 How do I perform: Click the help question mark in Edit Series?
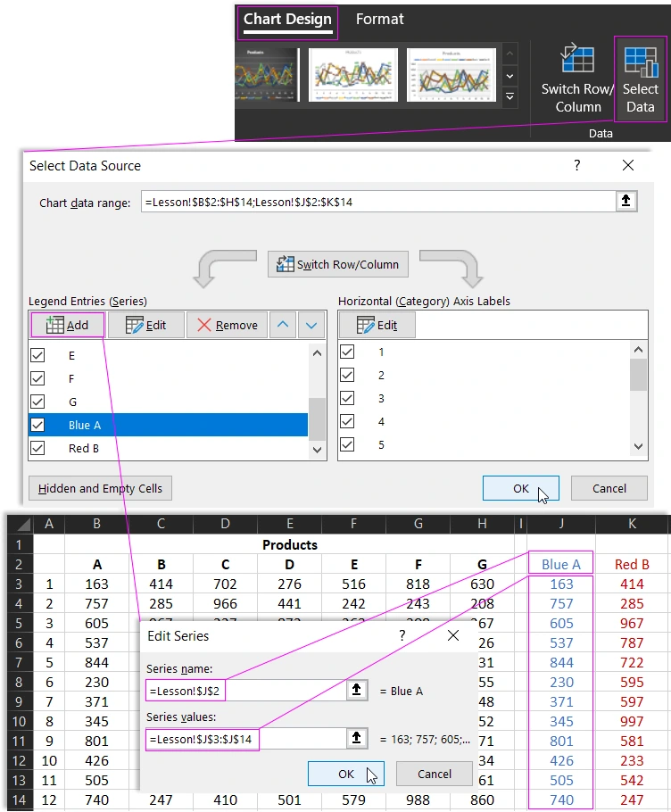pyautogui.click(x=402, y=635)
